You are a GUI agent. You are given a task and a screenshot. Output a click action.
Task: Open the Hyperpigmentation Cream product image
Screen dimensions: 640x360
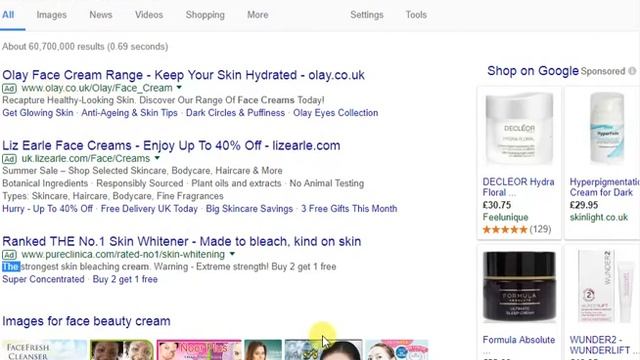point(607,128)
